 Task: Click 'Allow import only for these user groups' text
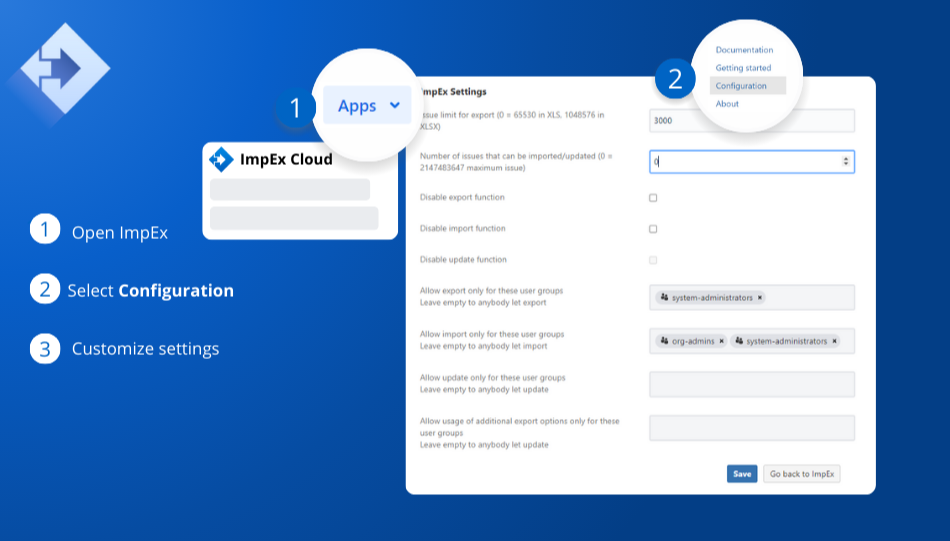click(492, 334)
